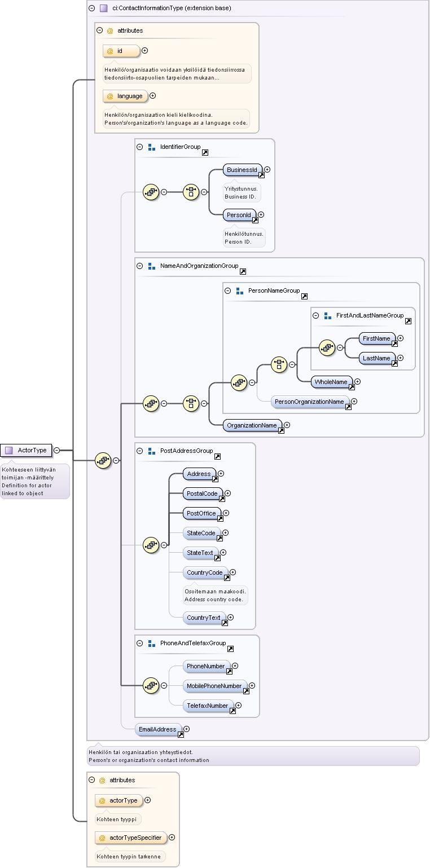Collapse the PersonNameGroup box

[x=227, y=291]
